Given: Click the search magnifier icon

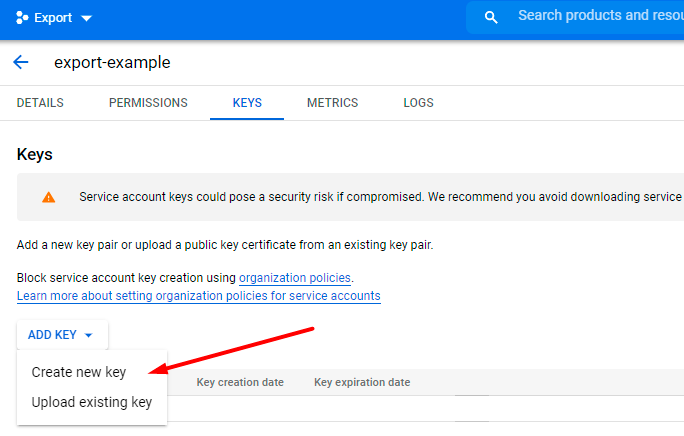Looking at the screenshot, I should pos(491,17).
